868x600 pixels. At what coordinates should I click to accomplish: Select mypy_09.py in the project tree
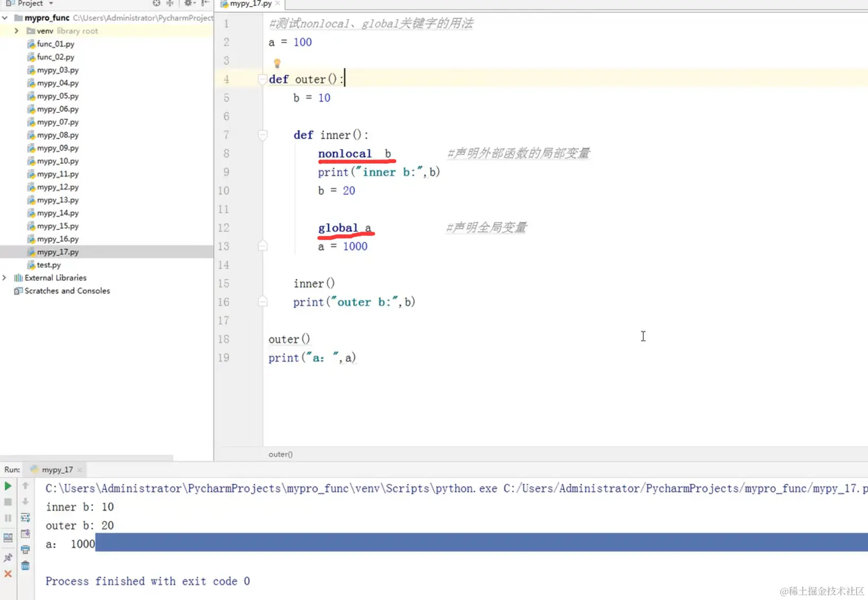(x=58, y=148)
